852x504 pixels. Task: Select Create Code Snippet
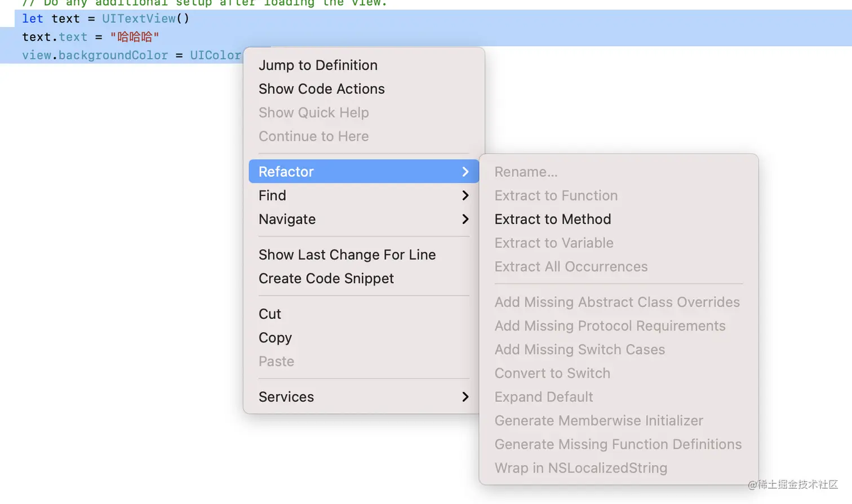coord(326,279)
